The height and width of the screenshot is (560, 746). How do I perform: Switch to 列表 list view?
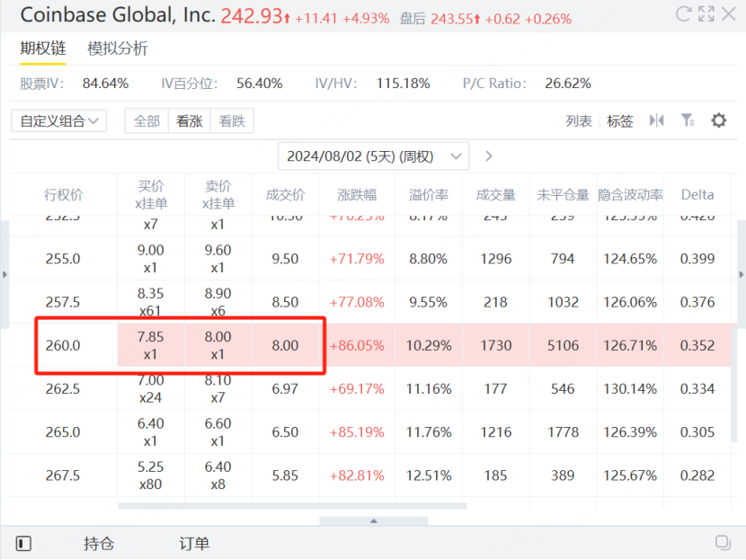[579, 120]
